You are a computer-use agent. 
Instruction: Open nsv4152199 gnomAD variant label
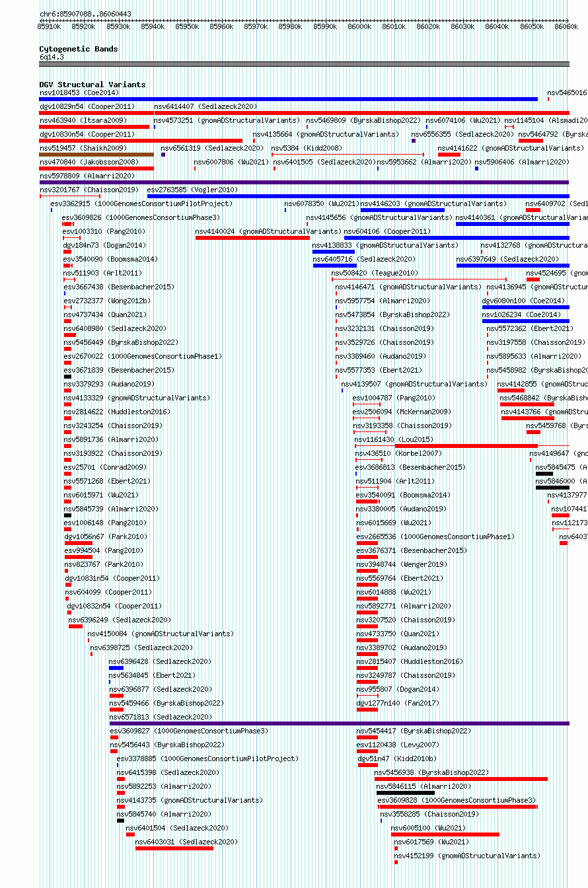point(467,856)
